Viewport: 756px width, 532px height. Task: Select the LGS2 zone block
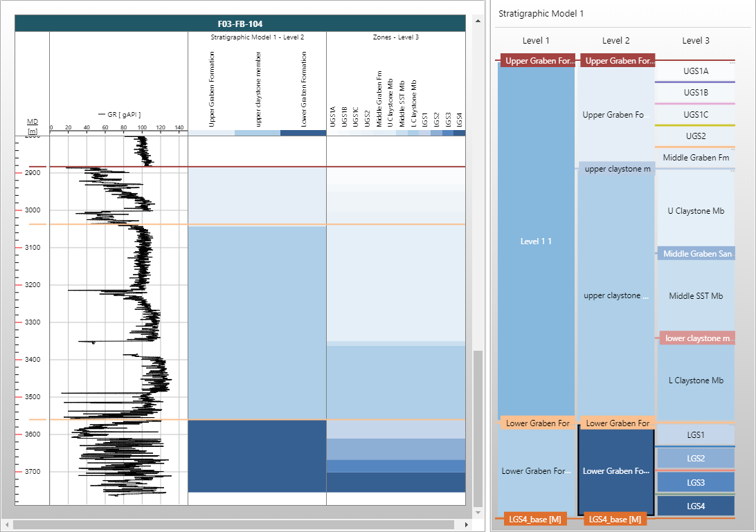[x=695, y=458]
